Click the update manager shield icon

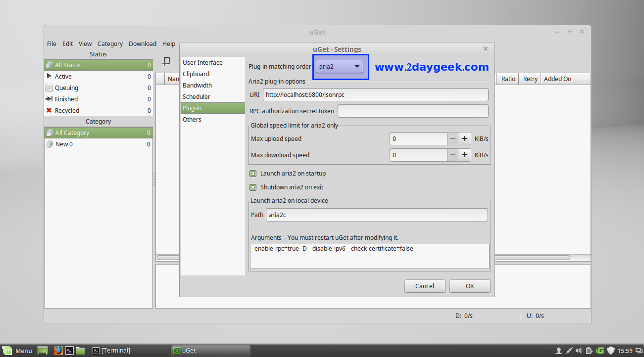(611, 351)
